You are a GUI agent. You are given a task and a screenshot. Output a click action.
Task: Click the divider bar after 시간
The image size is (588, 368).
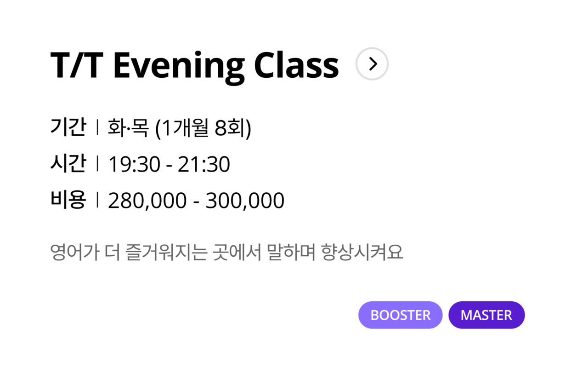click(97, 164)
